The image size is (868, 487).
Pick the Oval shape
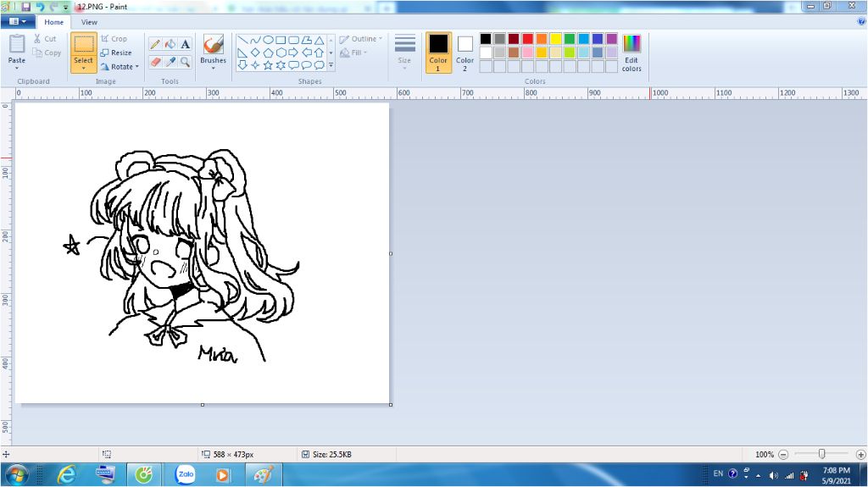click(x=268, y=40)
